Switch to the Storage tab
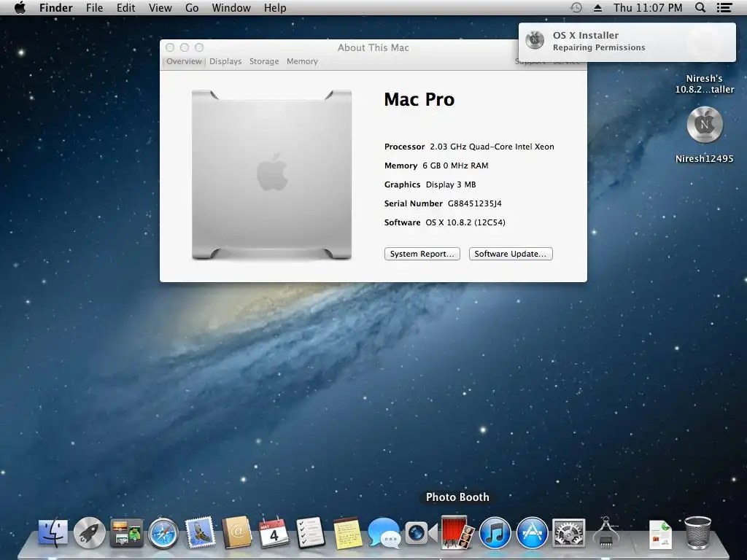 264,61
